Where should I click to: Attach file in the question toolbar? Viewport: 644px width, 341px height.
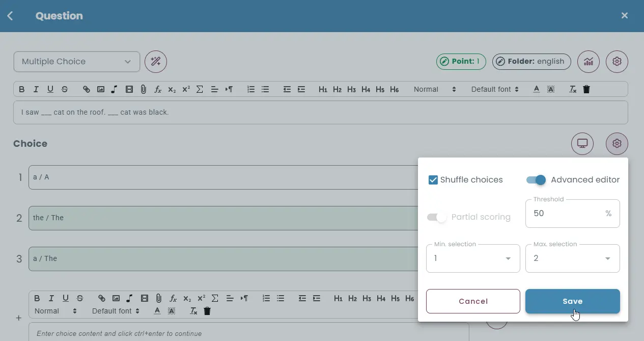[144, 89]
